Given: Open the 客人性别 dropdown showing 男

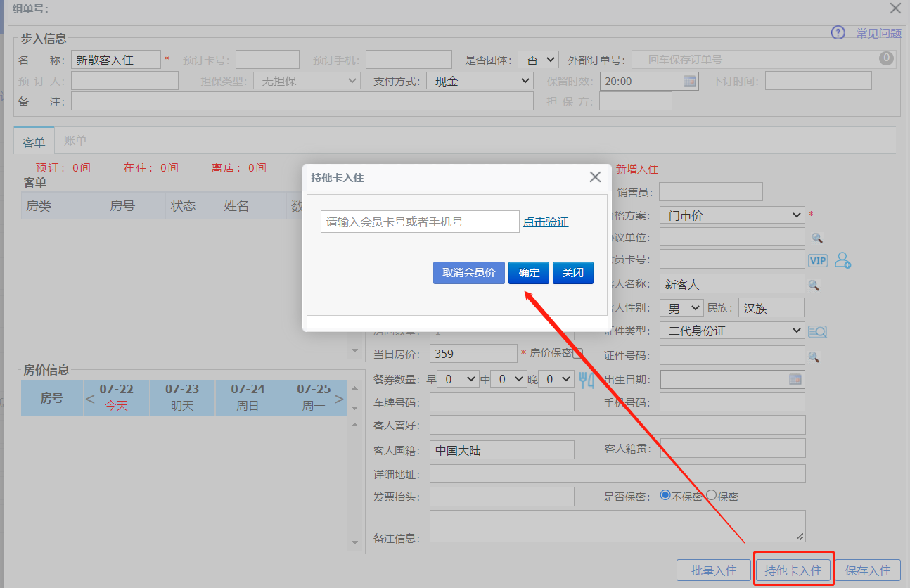Looking at the screenshot, I should pos(681,308).
